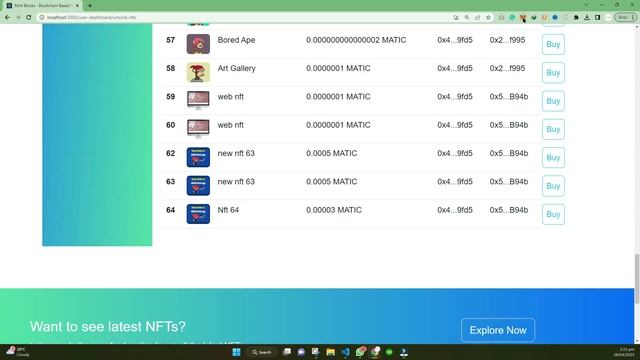Go back in browser history
This screenshot has height=360, width=640.
[x=7, y=18]
